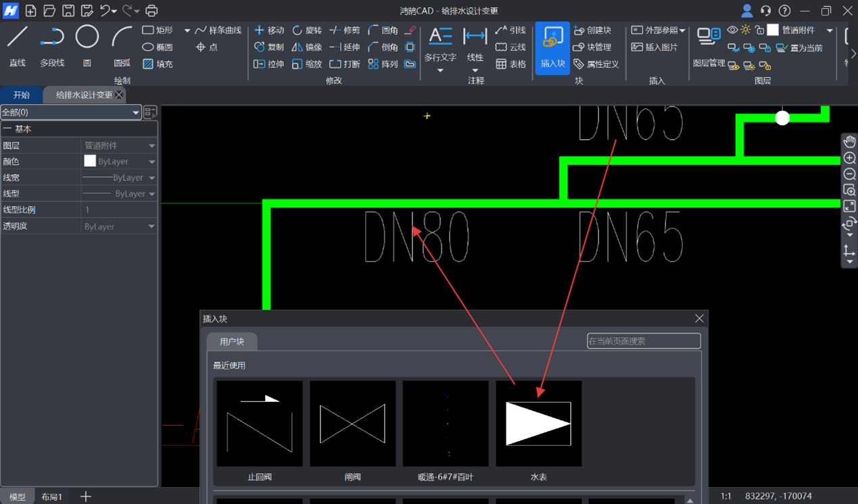Select the 多段线 polyline tool

click(52, 45)
